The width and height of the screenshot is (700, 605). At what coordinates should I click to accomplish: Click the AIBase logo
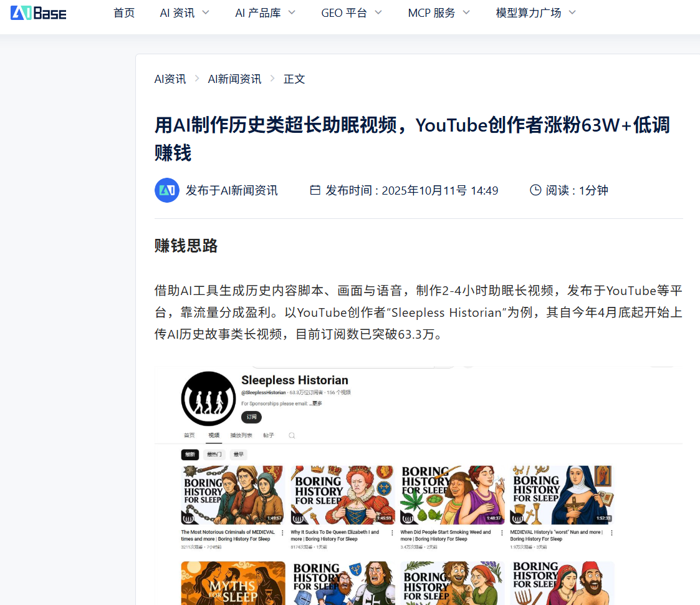pyautogui.click(x=39, y=13)
